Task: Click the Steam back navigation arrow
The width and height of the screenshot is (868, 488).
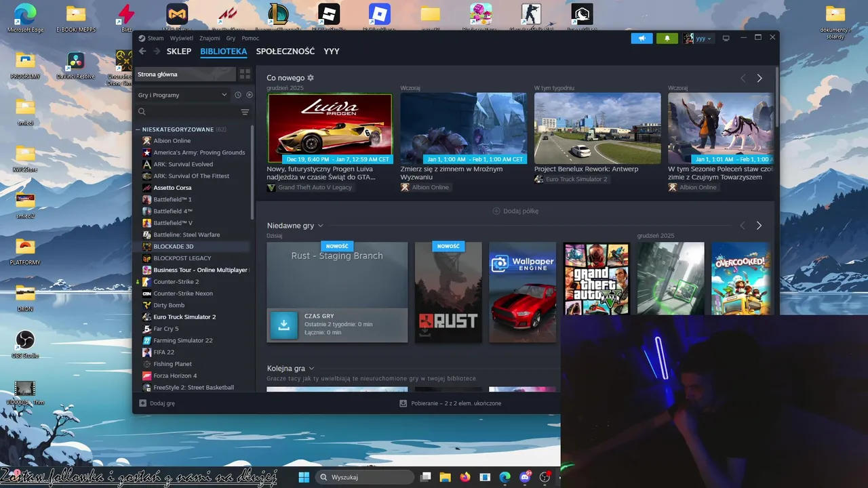Action: coord(142,52)
